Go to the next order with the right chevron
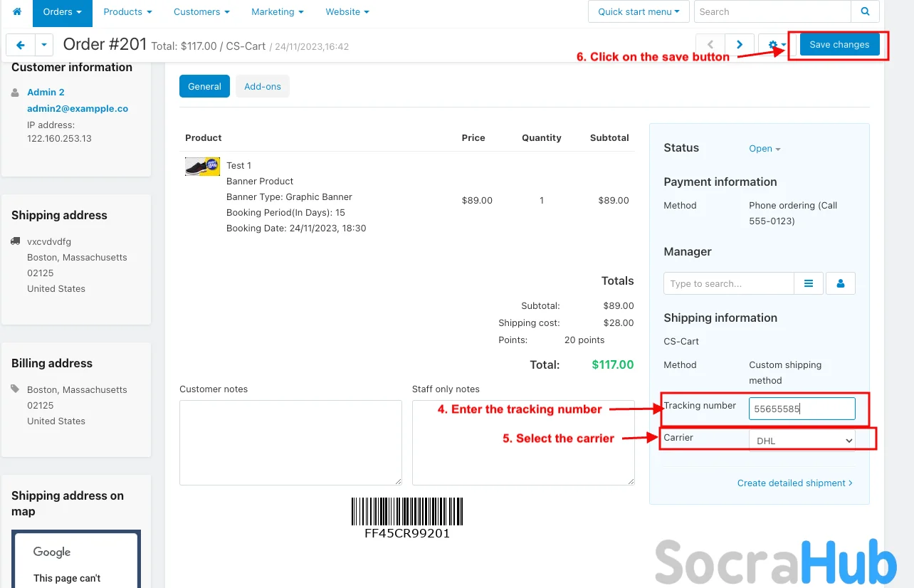 point(740,45)
